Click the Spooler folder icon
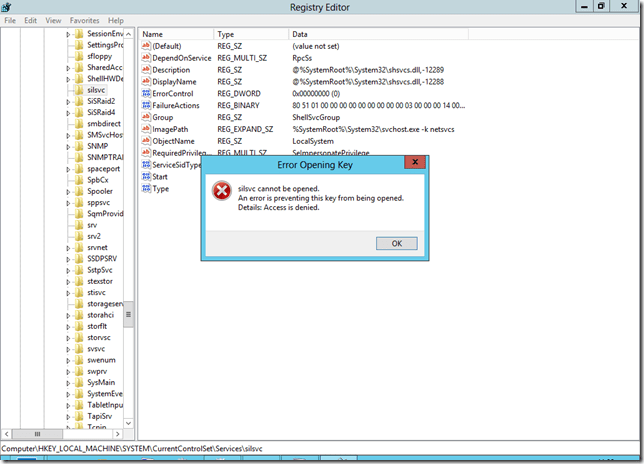 (x=79, y=191)
